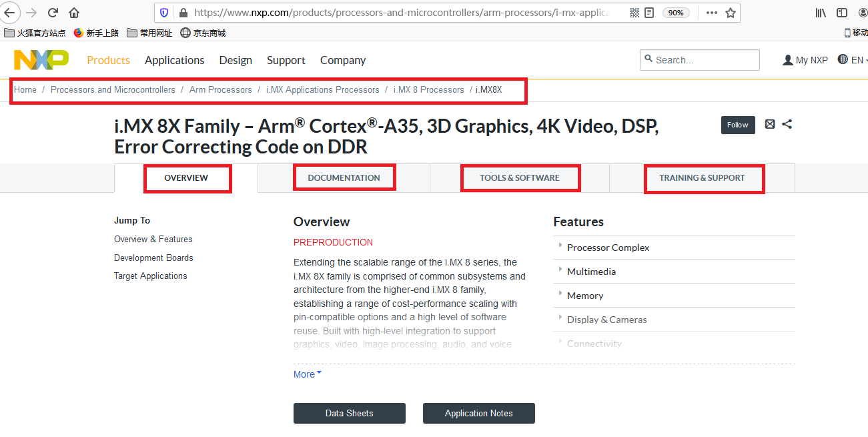Screen dimensions: 868x437
Task: Switch to the Documentation tab
Action: click(344, 178)
